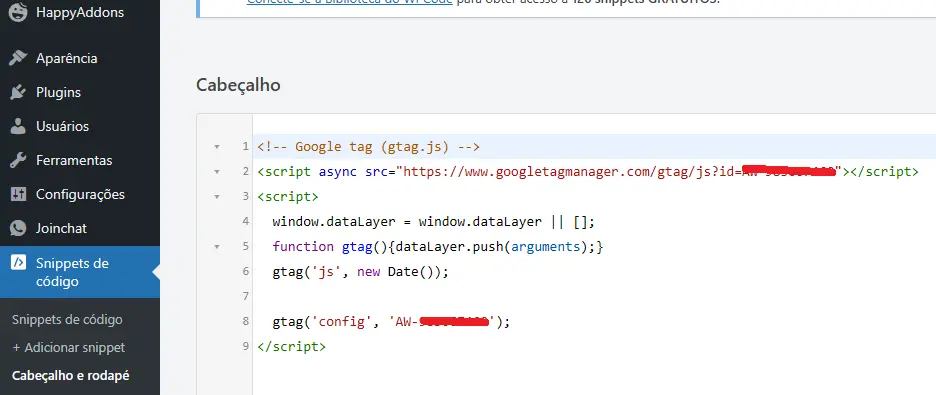Open the Adicionar snippet menu item
The width and height of the screenshot is (936, 395).
(x=69, y=348)
